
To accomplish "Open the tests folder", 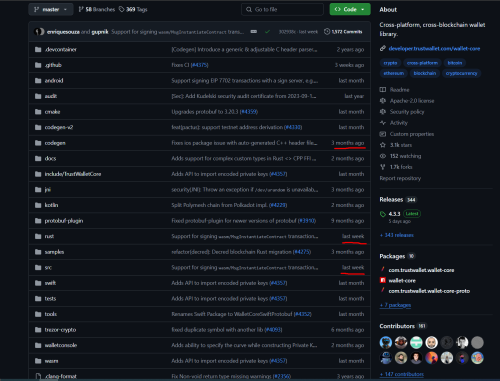I will pyautogui.click(x=50, y=298).
